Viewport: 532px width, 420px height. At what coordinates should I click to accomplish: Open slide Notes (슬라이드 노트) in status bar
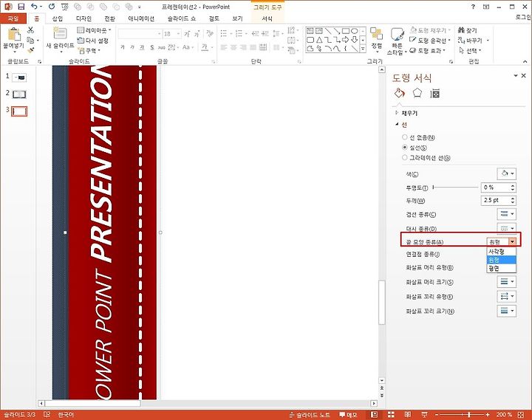[x=310, y=415]
